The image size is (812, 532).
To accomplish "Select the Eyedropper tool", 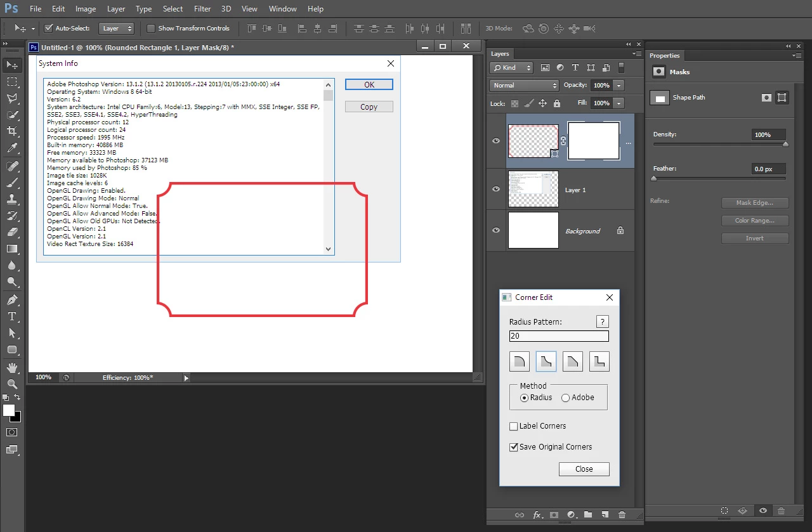I will pyautogui.click(x=12, y=148).
